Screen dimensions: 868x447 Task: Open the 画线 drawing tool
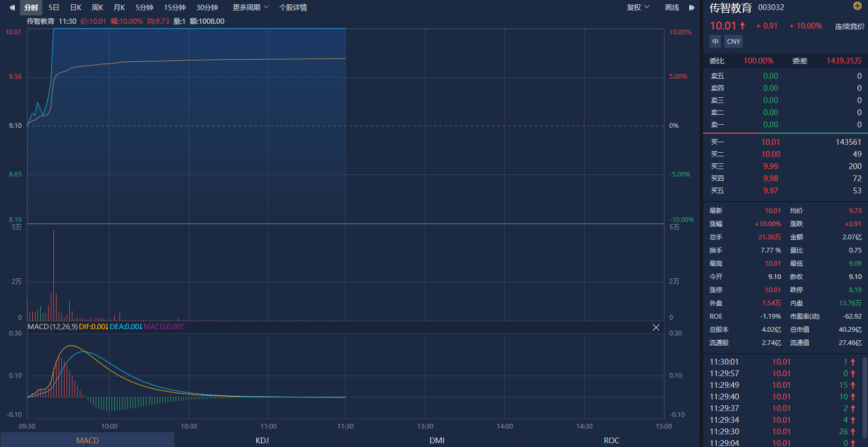point(672,7)
